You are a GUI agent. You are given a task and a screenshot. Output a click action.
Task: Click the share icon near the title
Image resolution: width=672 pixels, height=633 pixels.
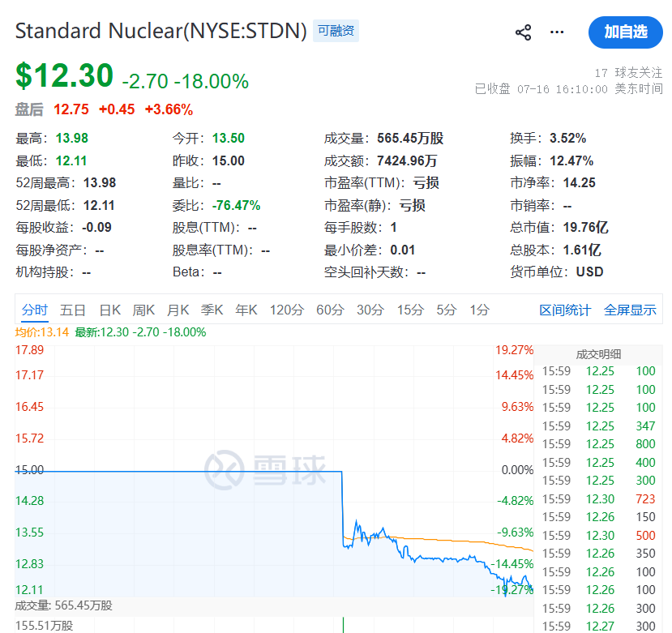(x=523, y=32)
